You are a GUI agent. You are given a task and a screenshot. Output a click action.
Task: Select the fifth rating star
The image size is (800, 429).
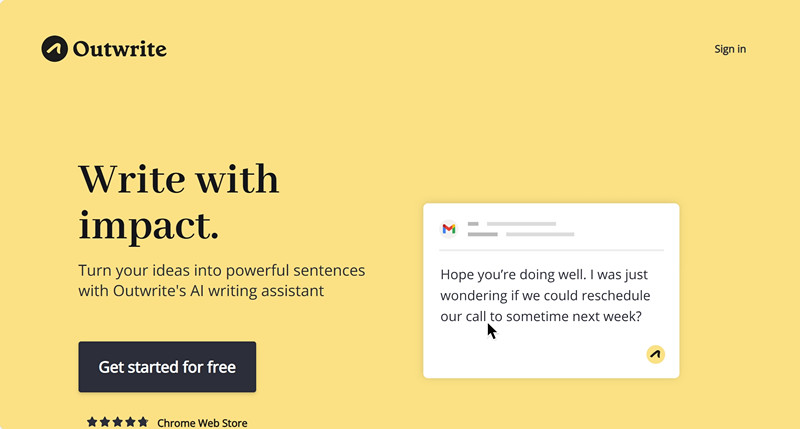pyautogui.click(x=143, y=422)
